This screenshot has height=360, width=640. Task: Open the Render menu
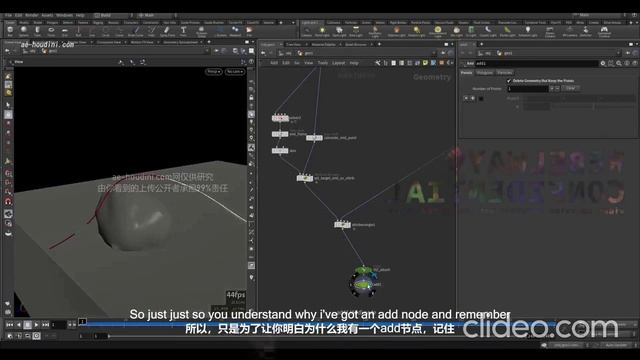click(31, 15)
